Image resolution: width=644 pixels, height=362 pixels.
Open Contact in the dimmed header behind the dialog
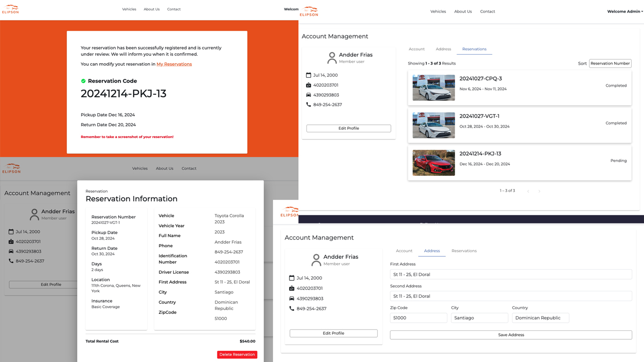(x=189, y=168)
